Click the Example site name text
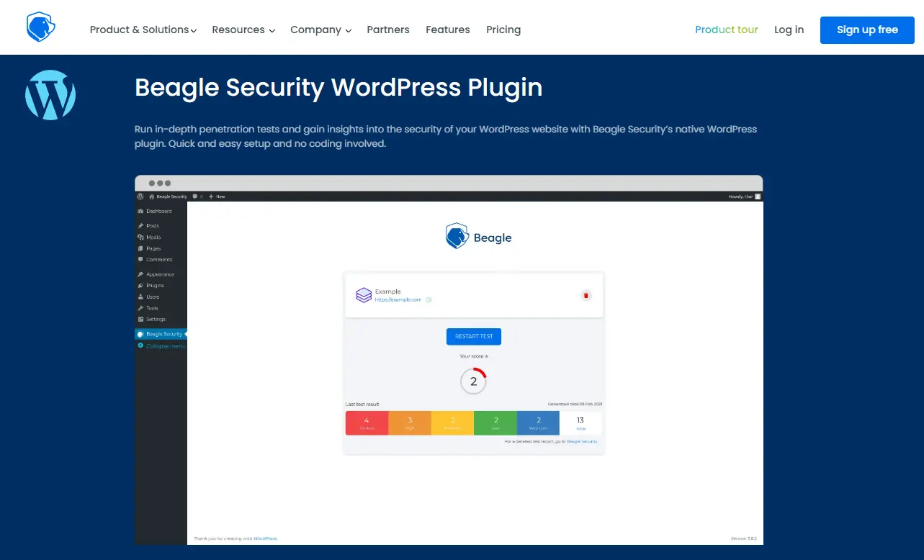Viewport: 924px width, 560px height. tap(388, 292)
